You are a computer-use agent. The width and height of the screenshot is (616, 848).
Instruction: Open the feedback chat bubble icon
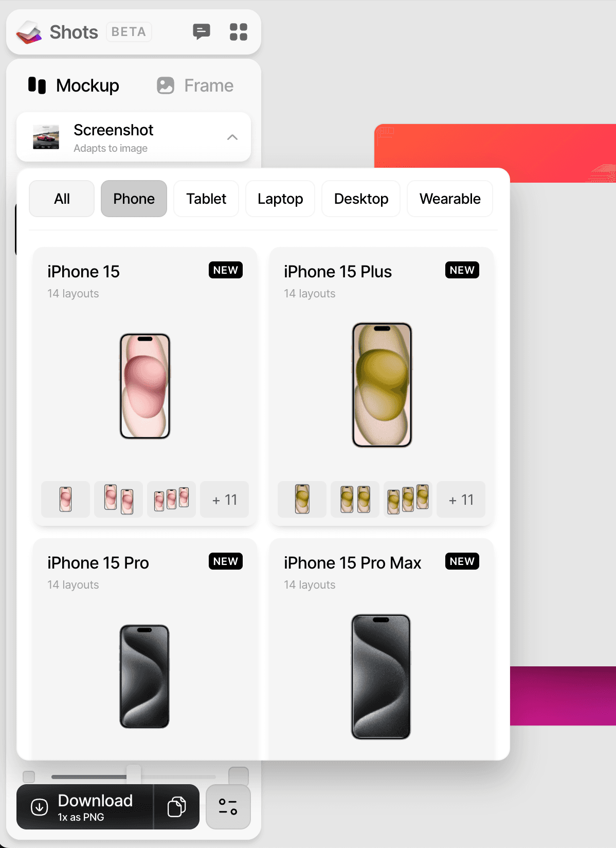tap(202, 32)
